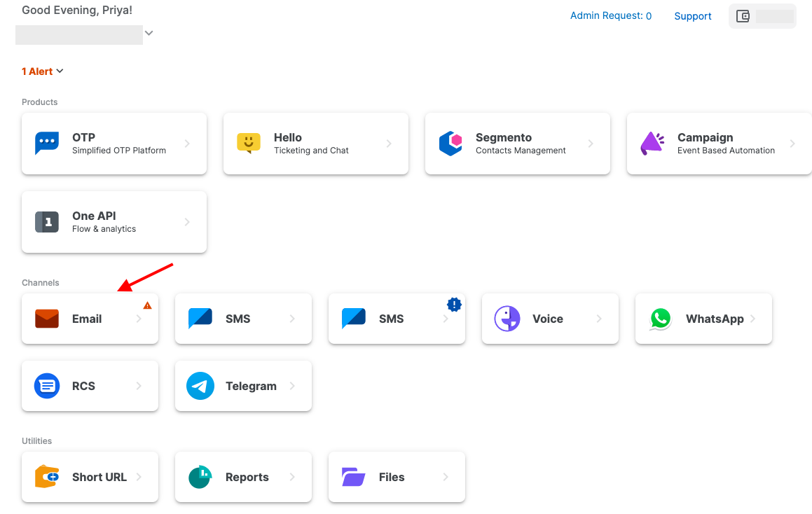Click the Segmento hexagon icon
This screenshot has height=514, width=812.
click(x=450, y=144)
